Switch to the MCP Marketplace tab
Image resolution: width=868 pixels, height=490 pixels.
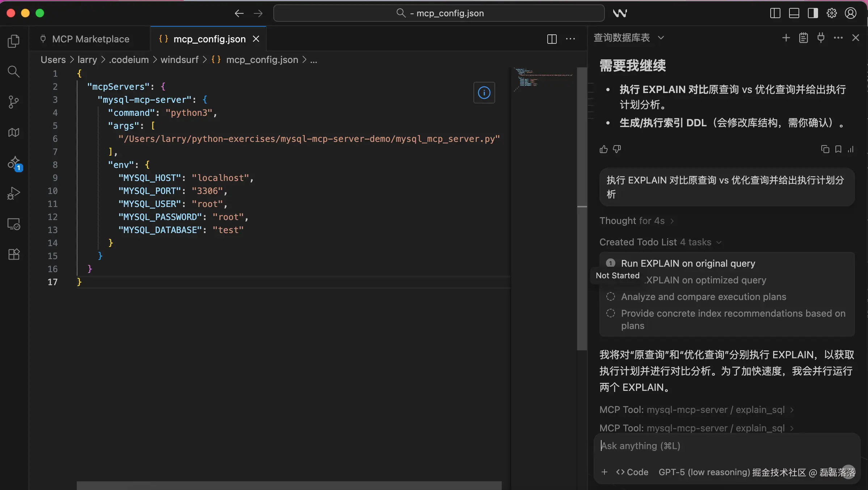[x=90, y=39]
